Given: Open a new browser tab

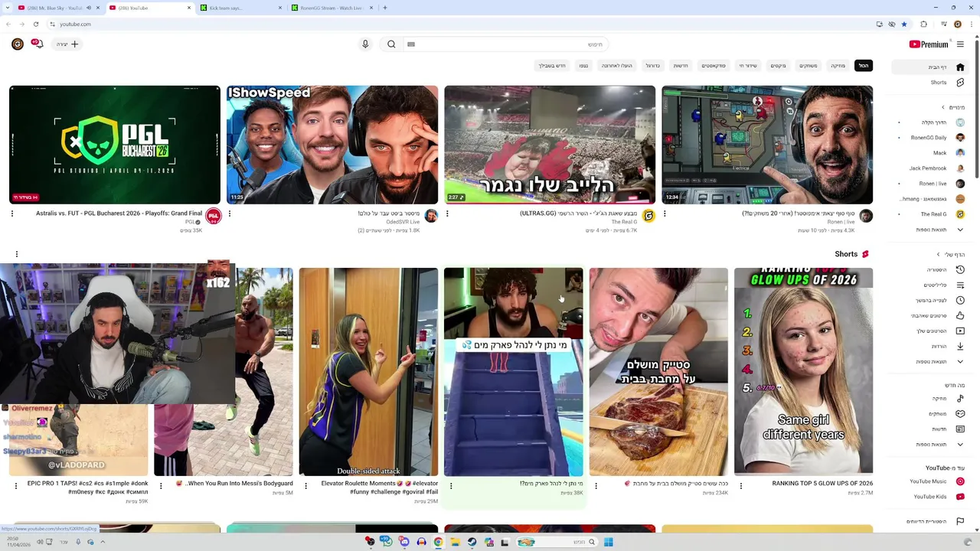Looking at the screenshot, I should [384, 8].
